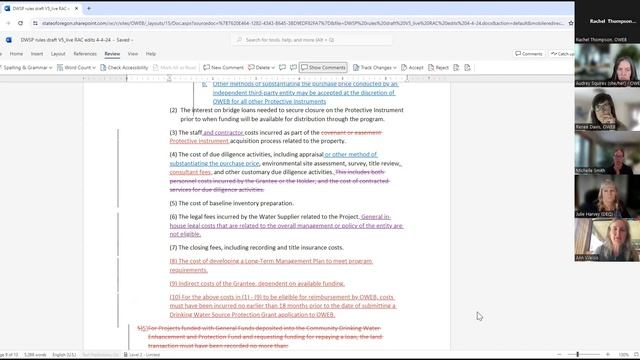Open the Help ribbon tab
640x360 pixels.
pyautogui.click(x=151, y=54)
